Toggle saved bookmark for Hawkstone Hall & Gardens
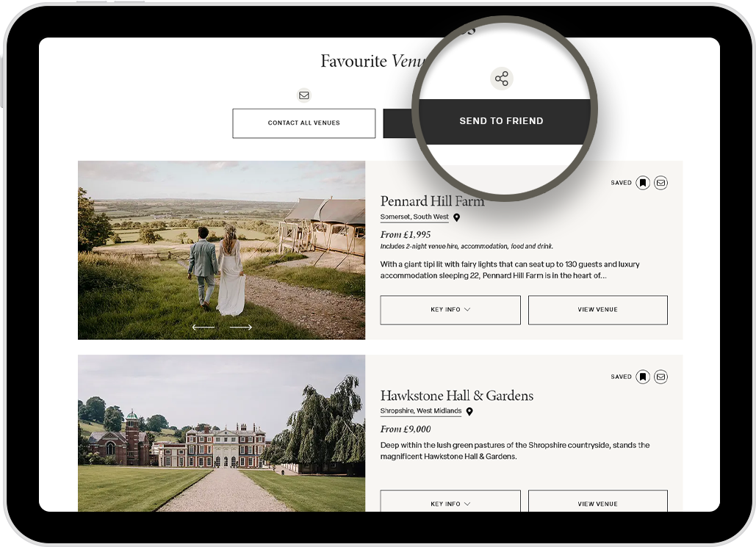 point(643,377)
